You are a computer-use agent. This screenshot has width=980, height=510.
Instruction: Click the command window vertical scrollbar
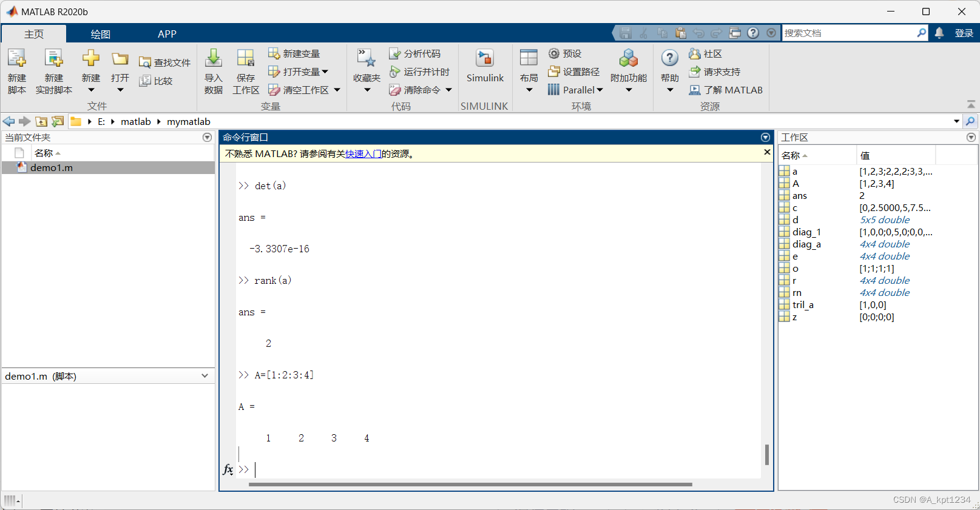(767, 454)
